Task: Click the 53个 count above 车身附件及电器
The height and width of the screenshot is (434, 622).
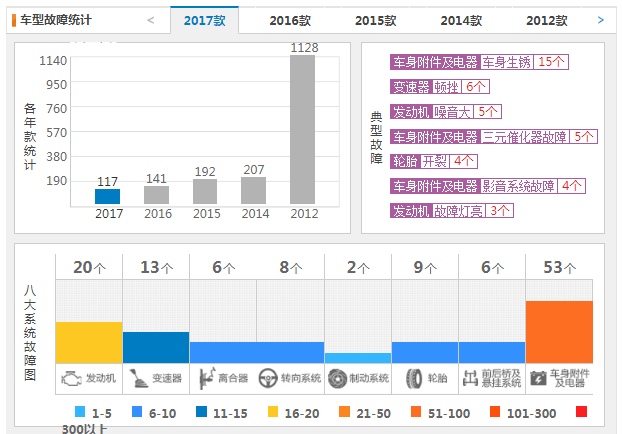Action: pos(559,267)
